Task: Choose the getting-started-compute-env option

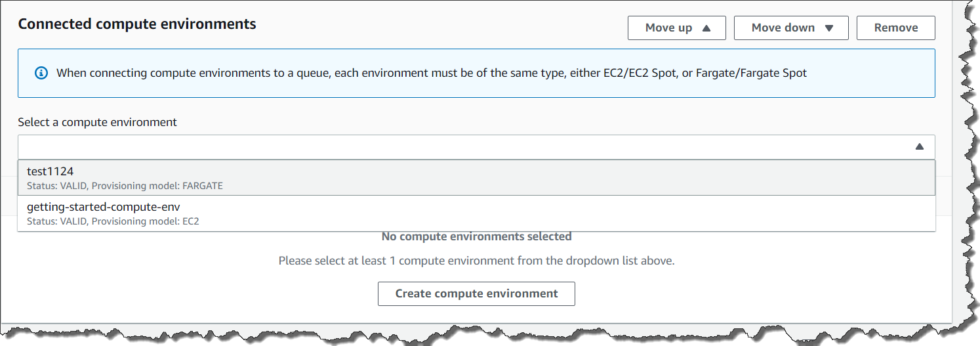Action: click(103, 207)
